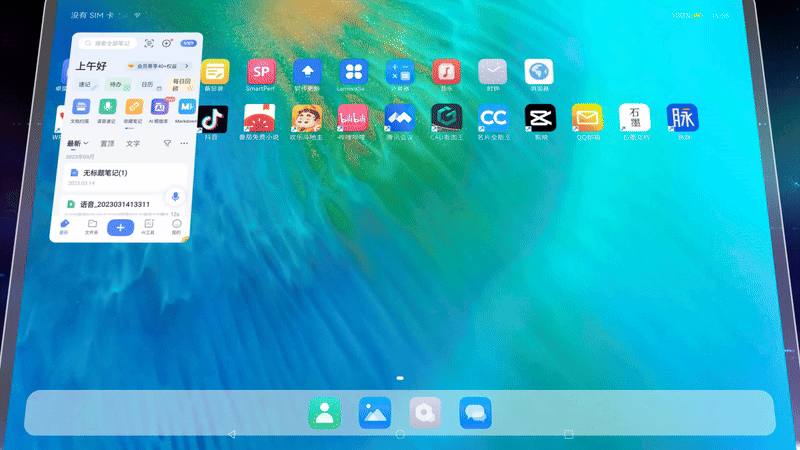Open the 每日回顾 daily review shortcut

pos(181,85)
